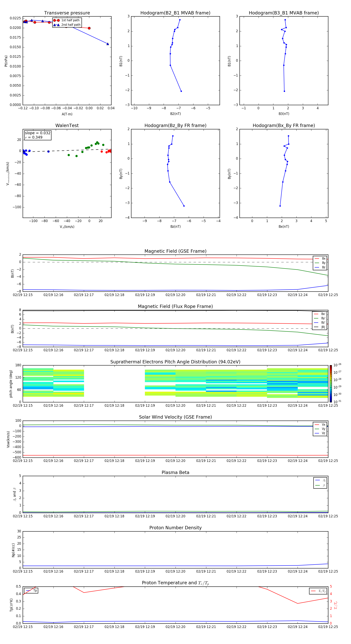Click the 'Suprathermal Electrons Pitch Angle Distribution' title

point(175,362)
